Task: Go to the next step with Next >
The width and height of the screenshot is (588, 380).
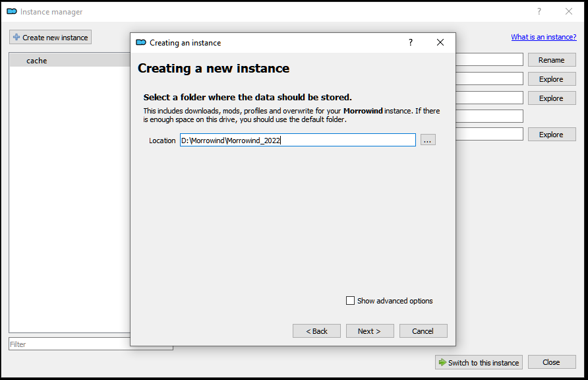Action: [x=369, y=331]
